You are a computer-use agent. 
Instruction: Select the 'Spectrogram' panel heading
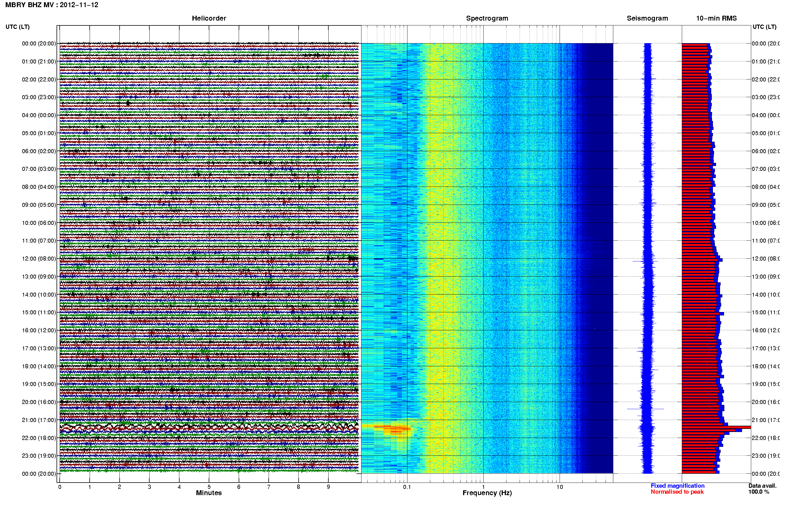pyautogui.click(x=487, y=19)
